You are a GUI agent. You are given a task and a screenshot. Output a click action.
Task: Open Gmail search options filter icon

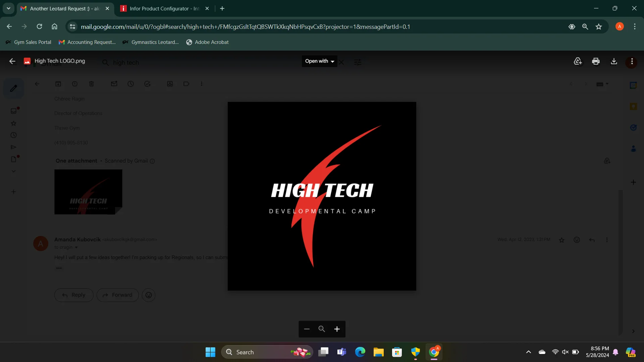(358, 62)
